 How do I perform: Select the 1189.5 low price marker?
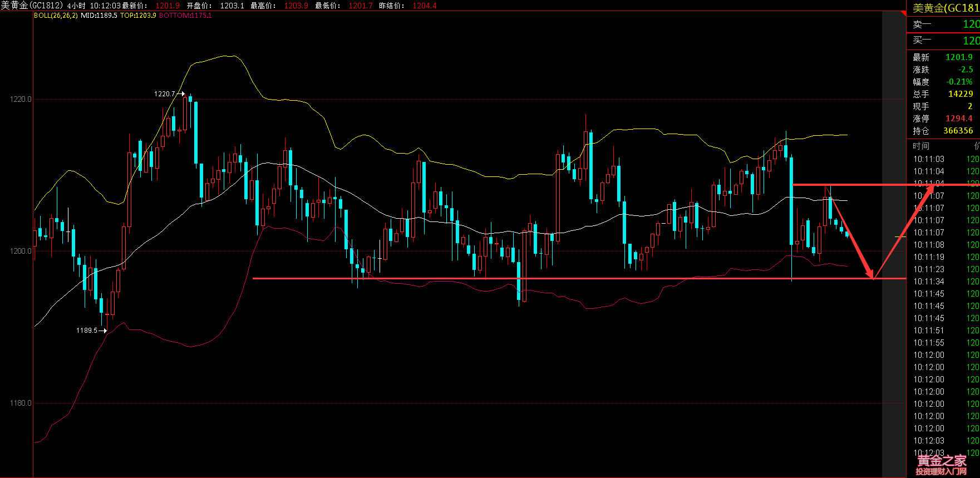[87, 331]
